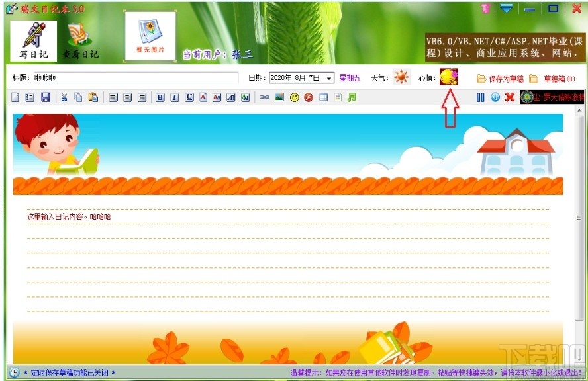Click the VB6.0/VB.NET advertisement banner
The image size is (588, 381).
(505, 47)
